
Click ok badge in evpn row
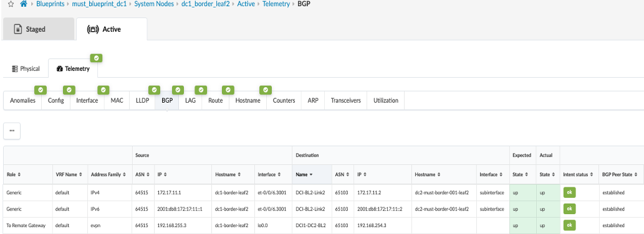(569, 225)
